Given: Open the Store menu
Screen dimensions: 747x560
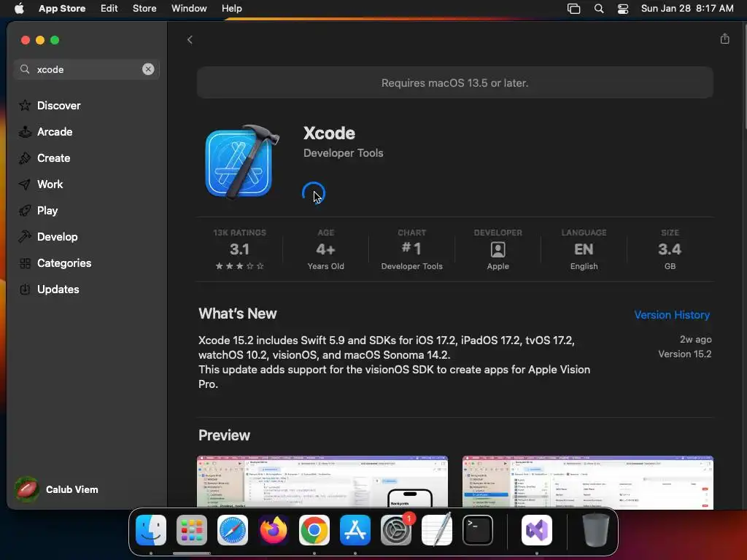Looking at the screenshot, I should pos(144,9).
